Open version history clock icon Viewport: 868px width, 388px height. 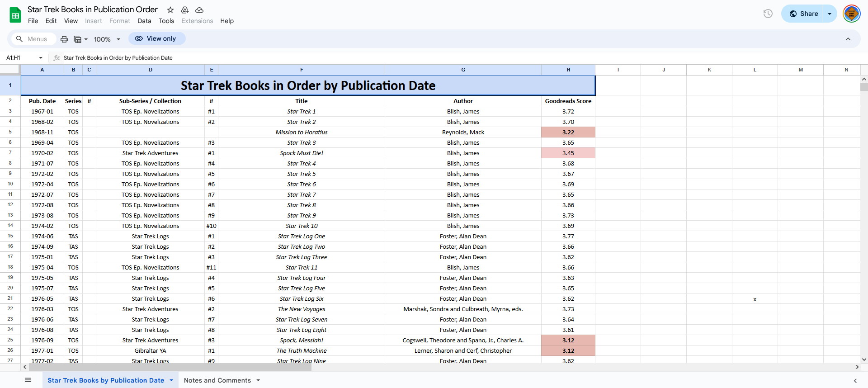pos(768,14)
